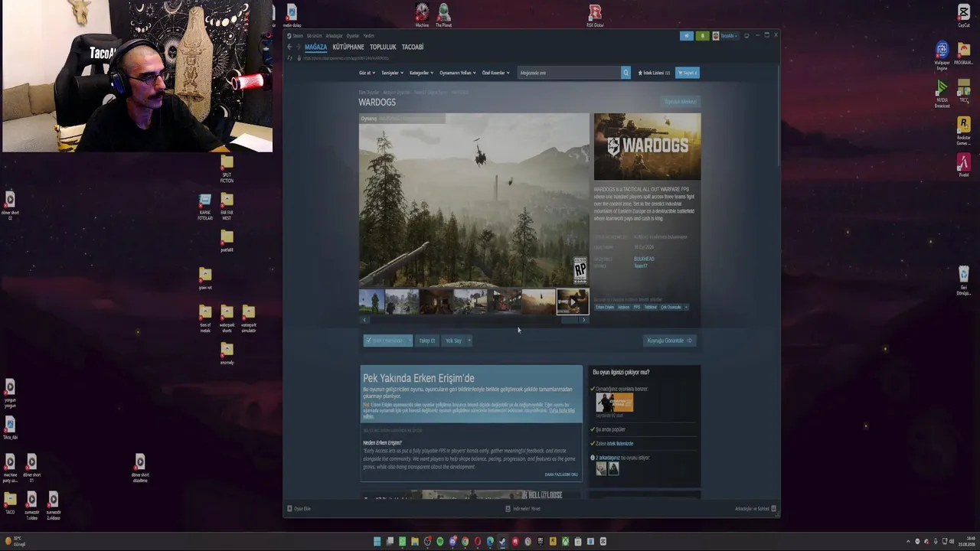Viewport: 980px width, 551px height.
Task: Expand the Kategoriler dropdown
Action: coord(421,73)
